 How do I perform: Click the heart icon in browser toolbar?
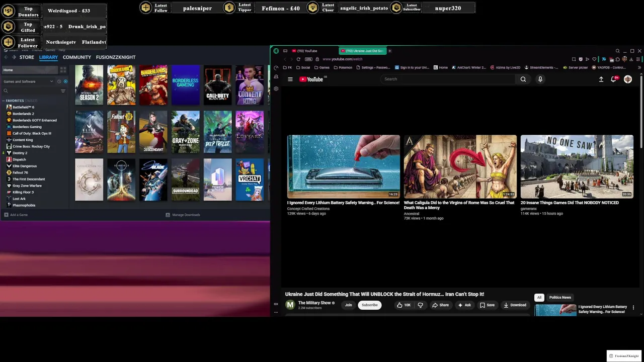pyautogui.click(x=594, y=59)
